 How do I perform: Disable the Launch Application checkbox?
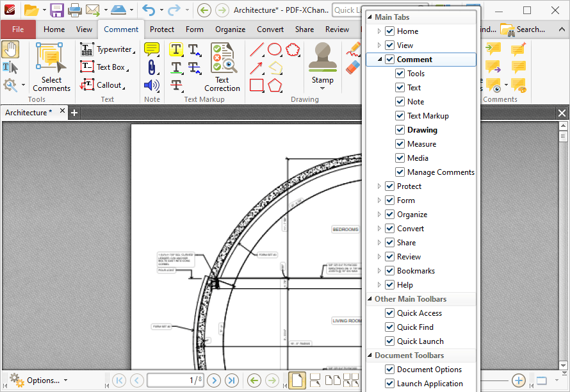coord(389,384)
